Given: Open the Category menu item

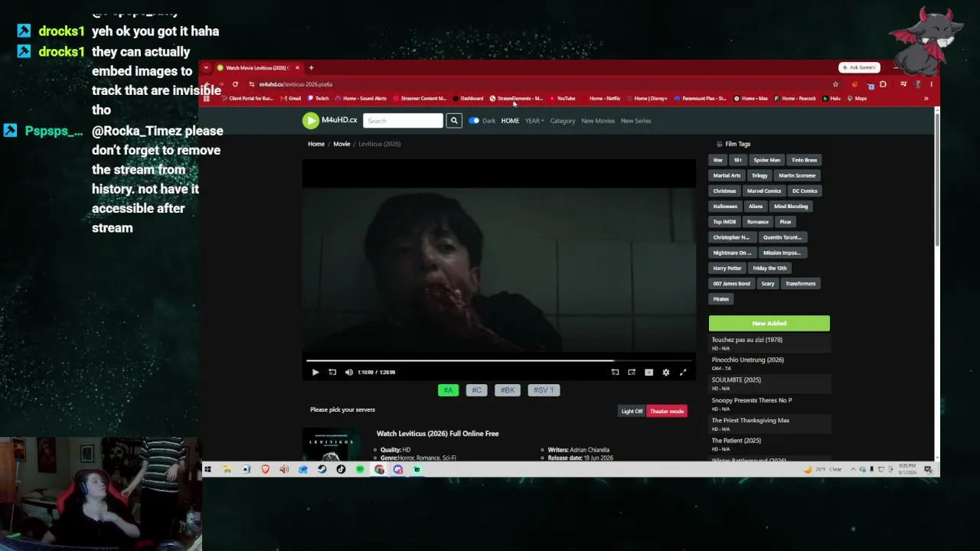Looking at the screenshot, I should [x=562, y=121].
